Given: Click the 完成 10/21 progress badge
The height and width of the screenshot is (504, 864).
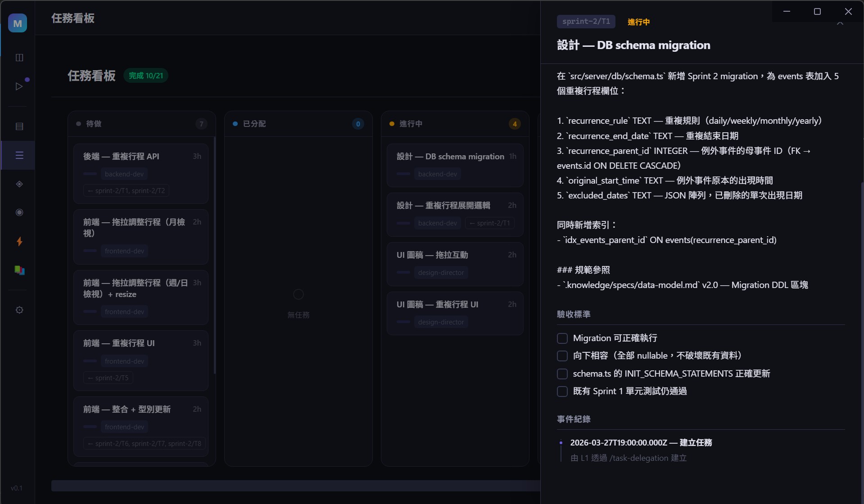Looking at the screenshot, I should click(x=146, y=75).
